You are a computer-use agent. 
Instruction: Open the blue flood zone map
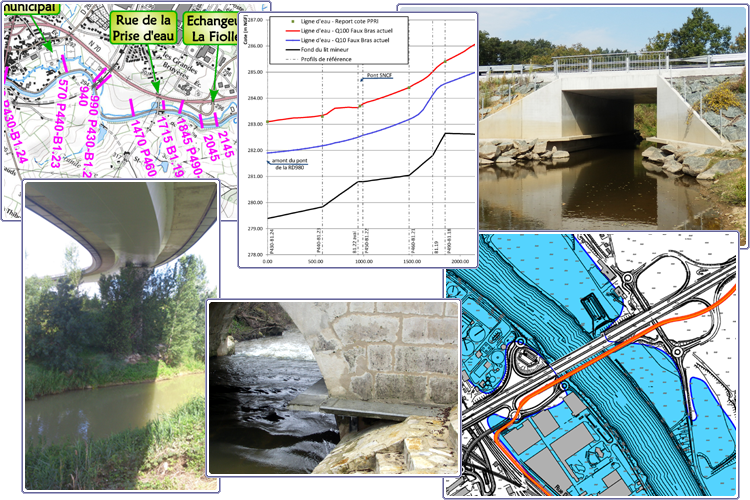pos(600,380)
